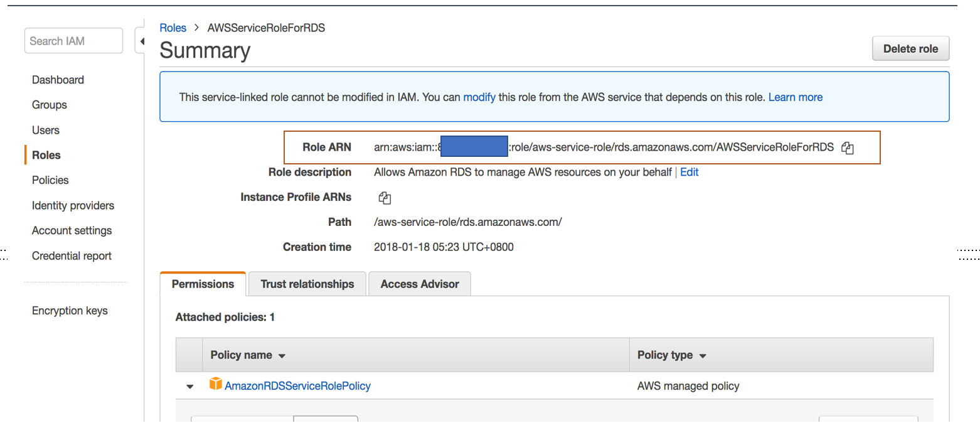Open Dashboard in the sidebar
Screen dimensions: 980x428
pos(58,80)
